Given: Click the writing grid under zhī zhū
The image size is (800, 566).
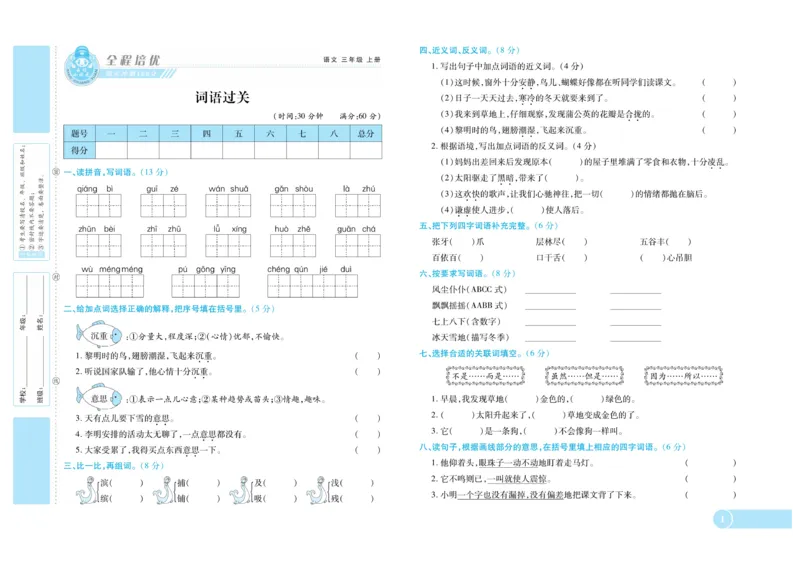Looking at the screenshot, I should pos(163,245).
